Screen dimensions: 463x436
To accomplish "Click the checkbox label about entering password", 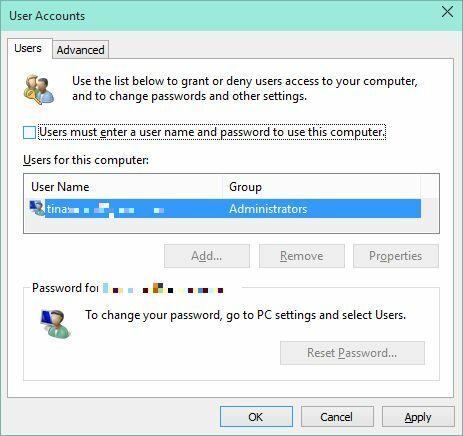I will 212,132.
